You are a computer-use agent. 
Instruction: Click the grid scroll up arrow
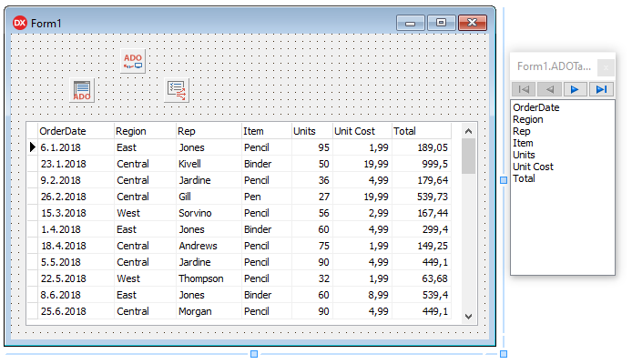click(x=468, y=131)
